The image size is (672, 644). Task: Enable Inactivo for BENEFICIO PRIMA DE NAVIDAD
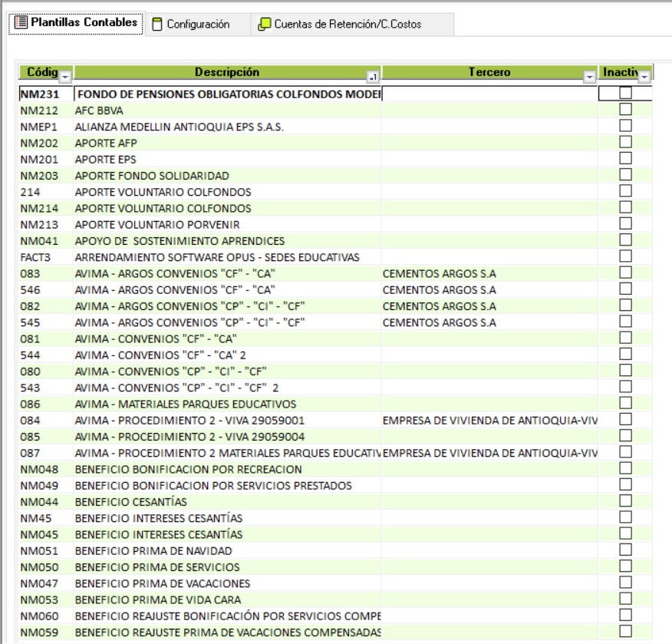coord(625,550)
